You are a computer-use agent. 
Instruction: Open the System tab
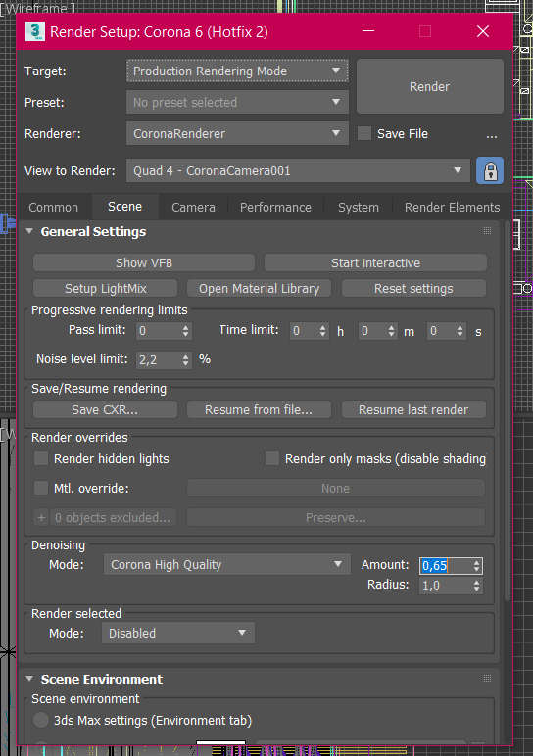[x=359, y=207]
